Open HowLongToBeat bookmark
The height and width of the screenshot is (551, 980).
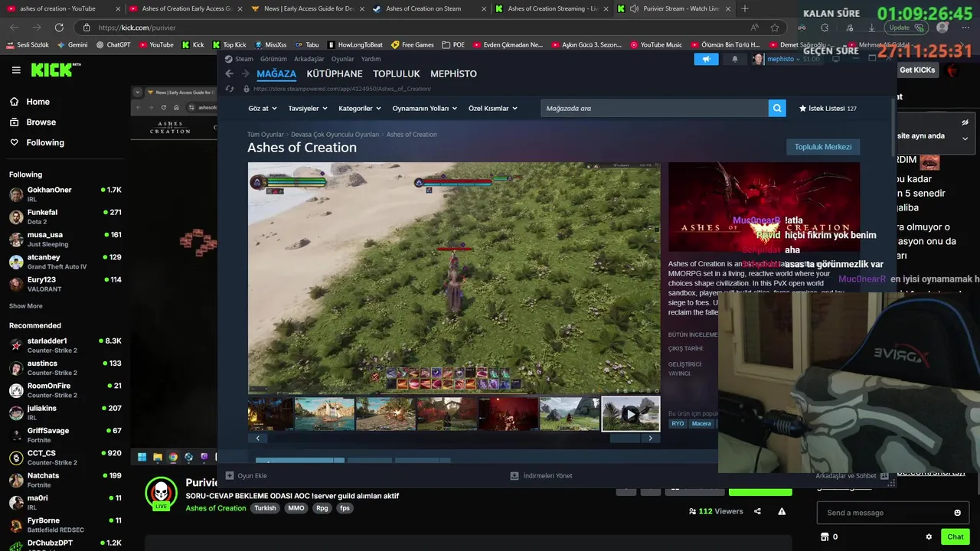[x=356, y=44]
